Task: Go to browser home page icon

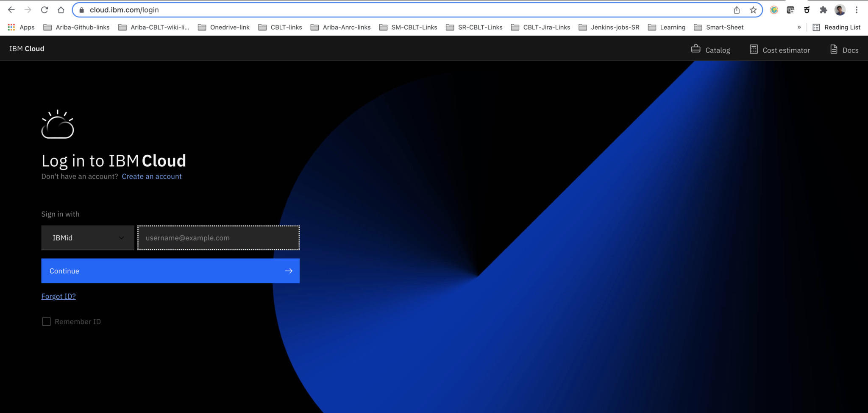Action: pyautogui.click(x=61, y=10)
